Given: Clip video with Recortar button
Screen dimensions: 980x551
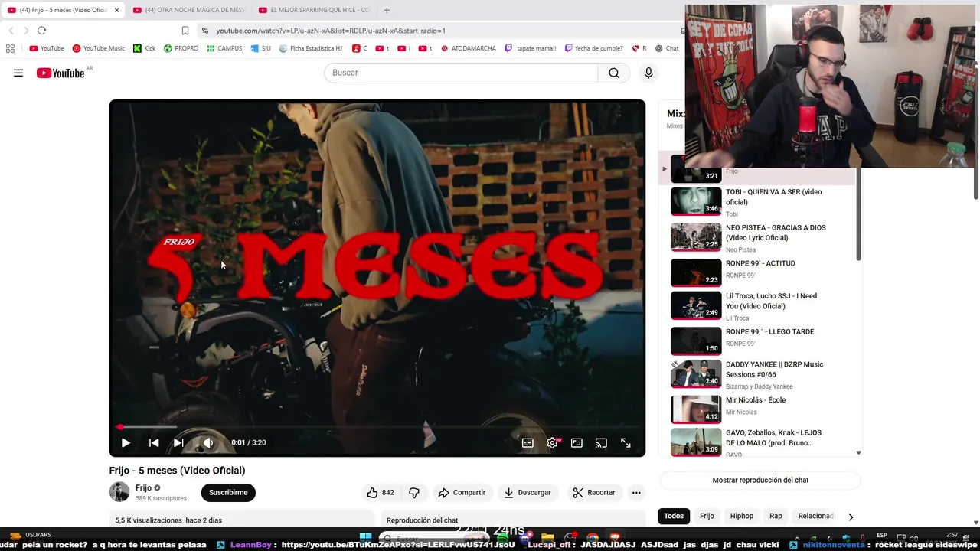Looking at the screenshot, I should coord(594,492).
